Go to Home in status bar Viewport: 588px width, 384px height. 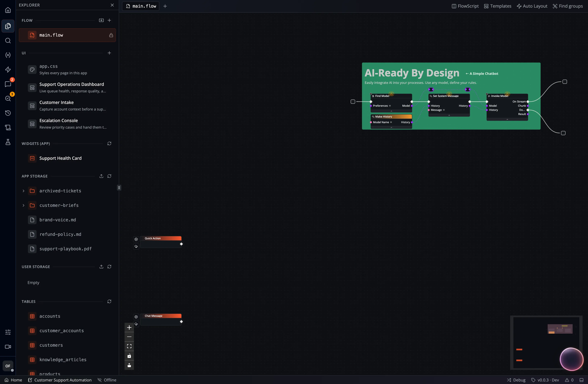click(x=13, y=380)
